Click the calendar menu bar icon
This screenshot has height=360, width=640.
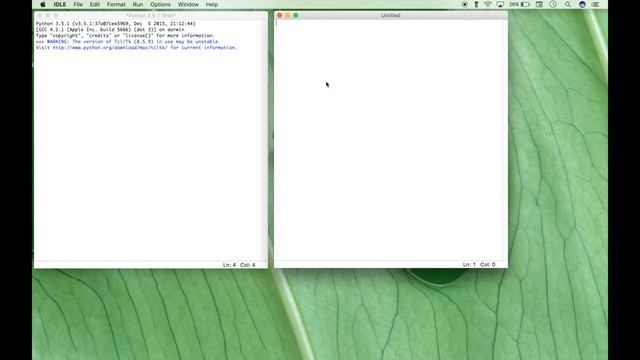[539, 4]
